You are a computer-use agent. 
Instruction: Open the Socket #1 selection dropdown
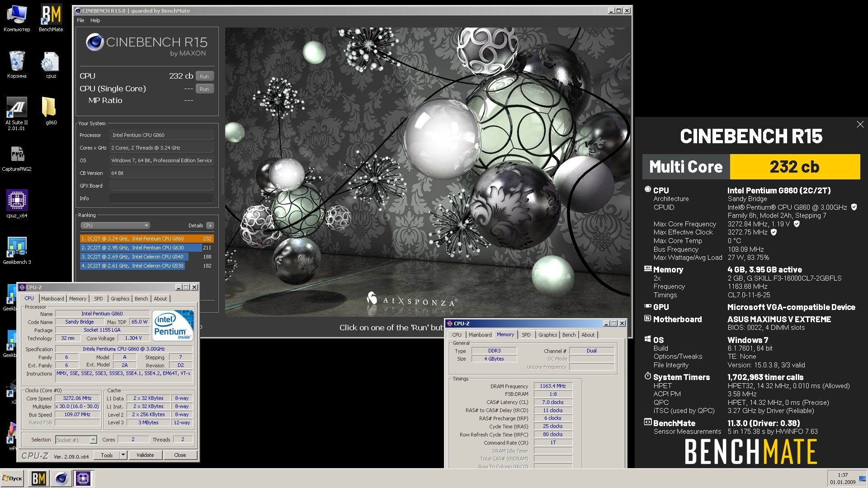(x=76, y=440)
